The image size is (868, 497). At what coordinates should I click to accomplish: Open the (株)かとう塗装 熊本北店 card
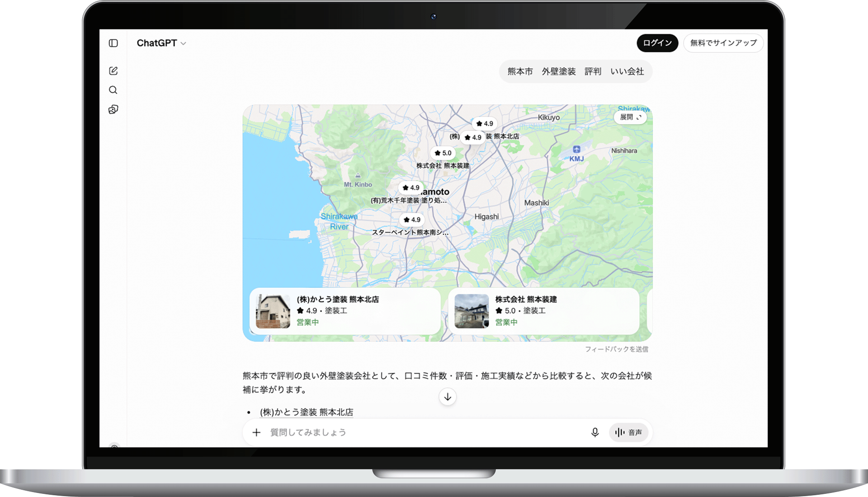(x=345, y=311)
